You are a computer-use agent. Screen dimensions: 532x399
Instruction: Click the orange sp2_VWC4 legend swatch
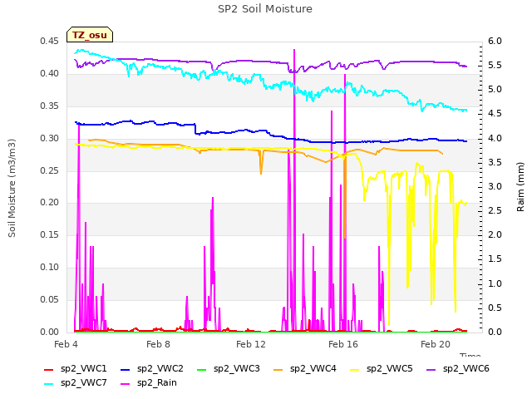click(278, 369)
